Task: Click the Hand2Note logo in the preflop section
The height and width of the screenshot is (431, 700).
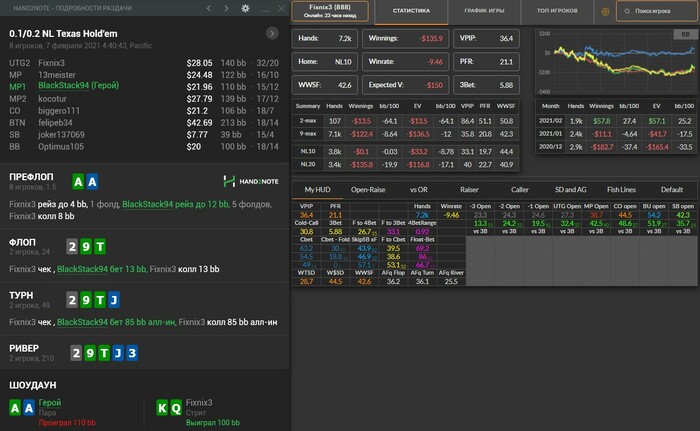Action: pos(251,181)
